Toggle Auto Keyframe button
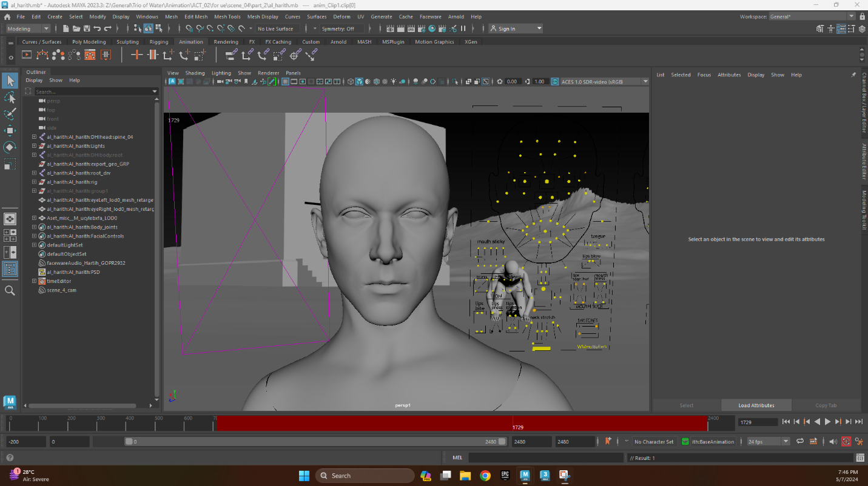The image size is (868, 486). 846,442
